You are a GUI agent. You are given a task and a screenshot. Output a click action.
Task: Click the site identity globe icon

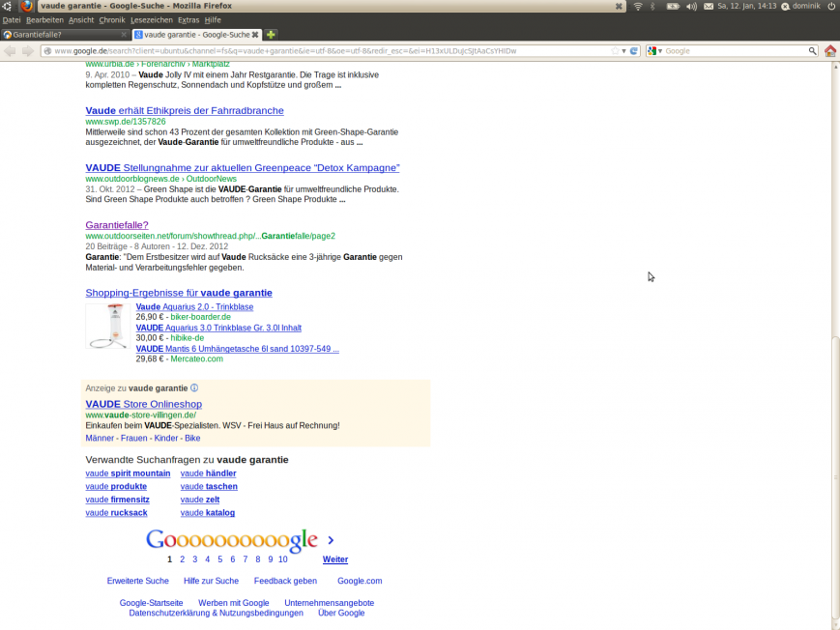point(47,51)
